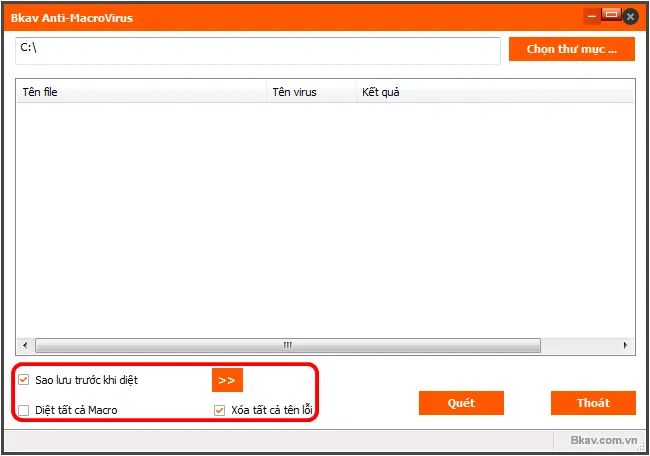
Task: Select the 'Kết quả' column header
Action: pos(494,92)
